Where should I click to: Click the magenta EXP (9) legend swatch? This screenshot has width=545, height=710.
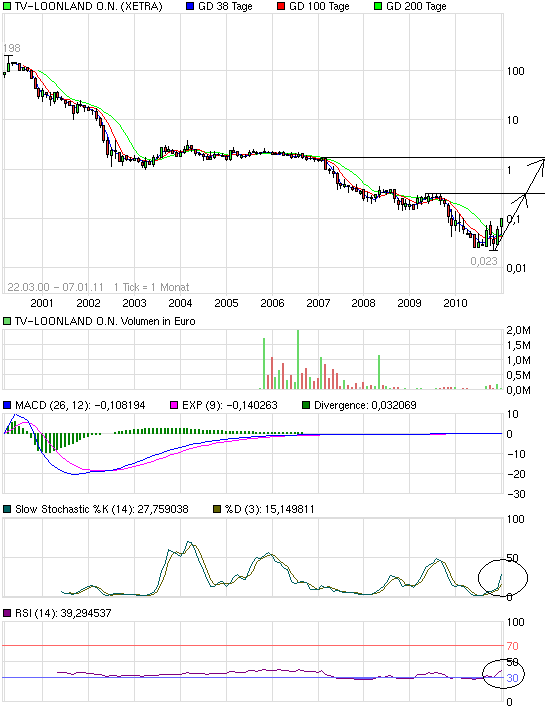coord(174,405)
